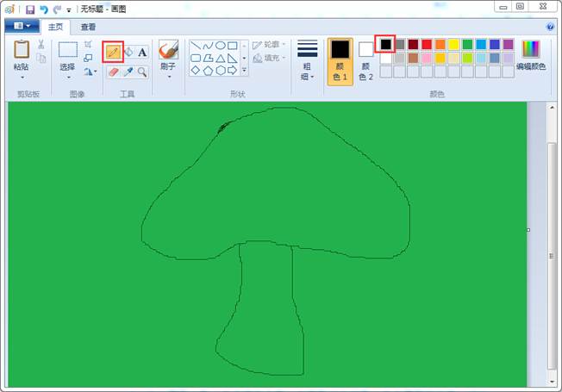Open the Customize Quick Access Toolbar arrow

coord(69,10)
